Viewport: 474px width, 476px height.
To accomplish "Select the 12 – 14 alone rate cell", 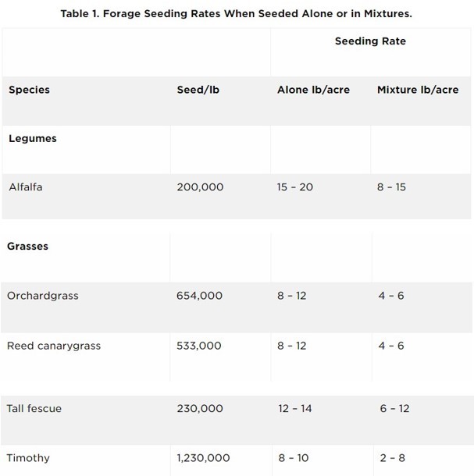I will coord(294,408).
